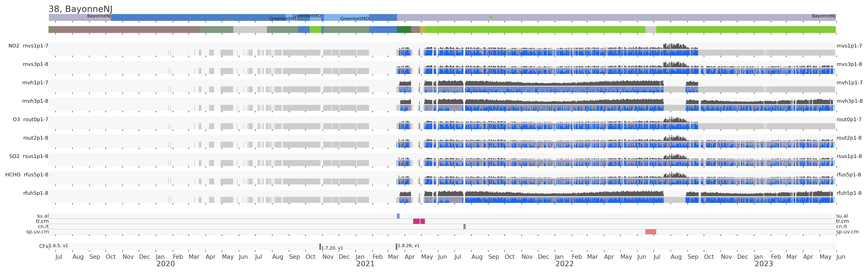Click the chart title 38, BayonneNJ
This screenshot has width=868, height=273.
[x=80, y=9]
